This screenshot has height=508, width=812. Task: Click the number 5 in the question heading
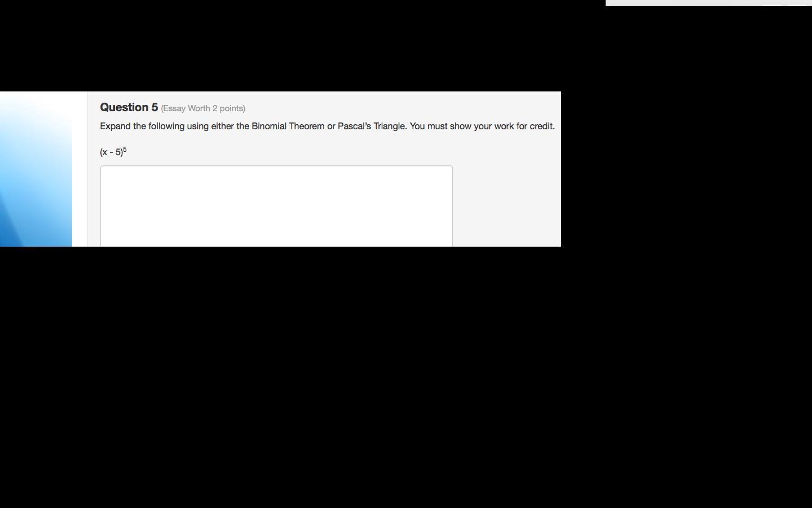tap(155, 107)
